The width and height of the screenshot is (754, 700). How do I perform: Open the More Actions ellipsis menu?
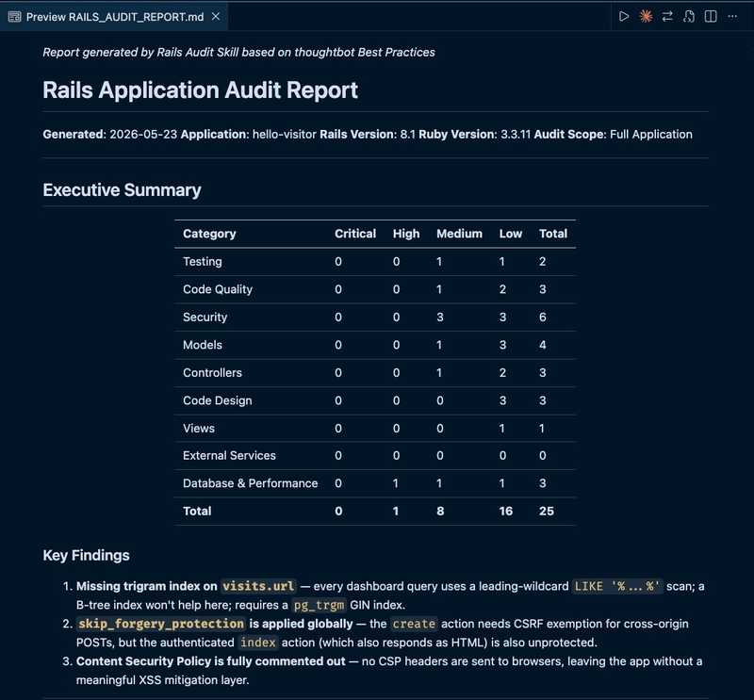click(732, 16)
